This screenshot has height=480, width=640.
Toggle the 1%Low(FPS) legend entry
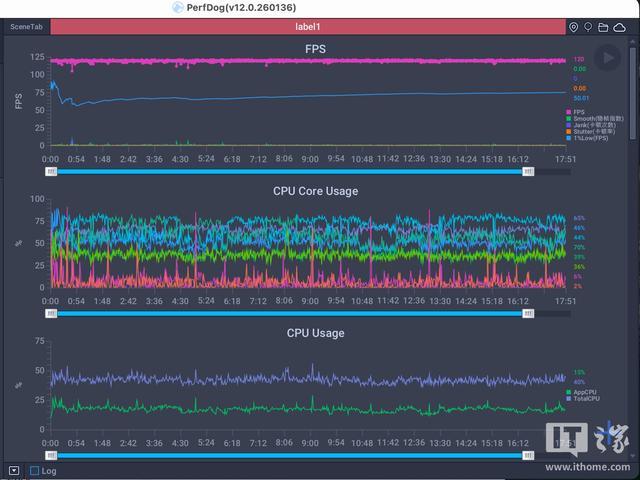pyautogui.click(x=587, y=138)
